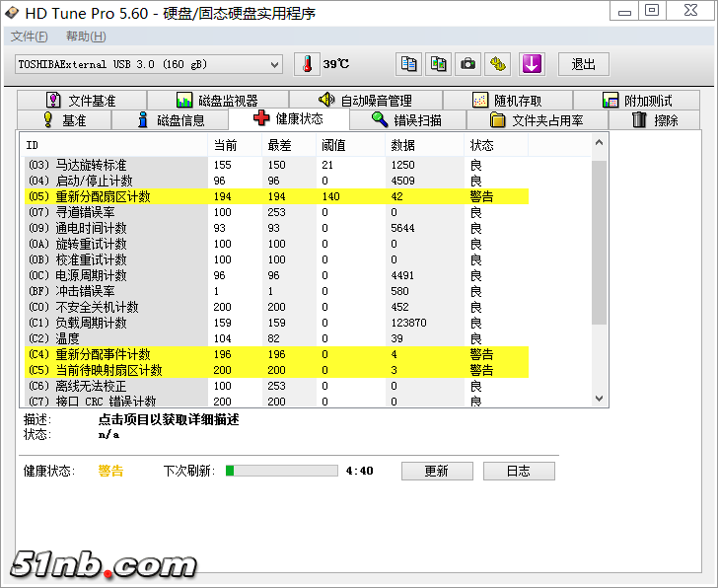
Task: Select the (C0) 不安全关机计数 row
Action: 276,307
